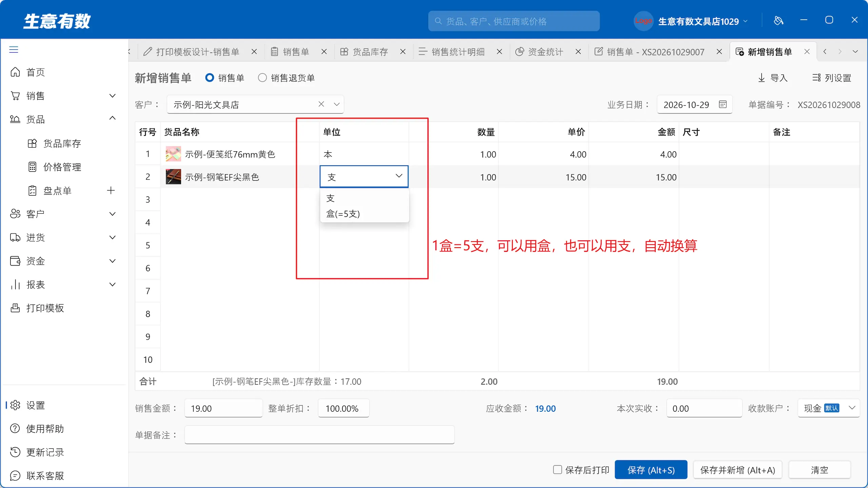Click the 便笺纸76mm黄色 product thumbnail
The image size is (868, 488).
[x=173, y=154]
